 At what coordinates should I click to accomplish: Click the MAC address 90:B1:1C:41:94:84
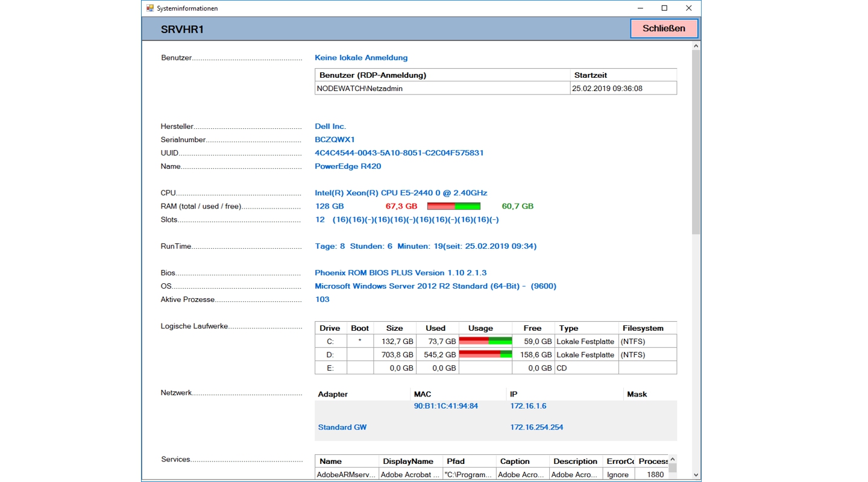click(x=446, y=406)
